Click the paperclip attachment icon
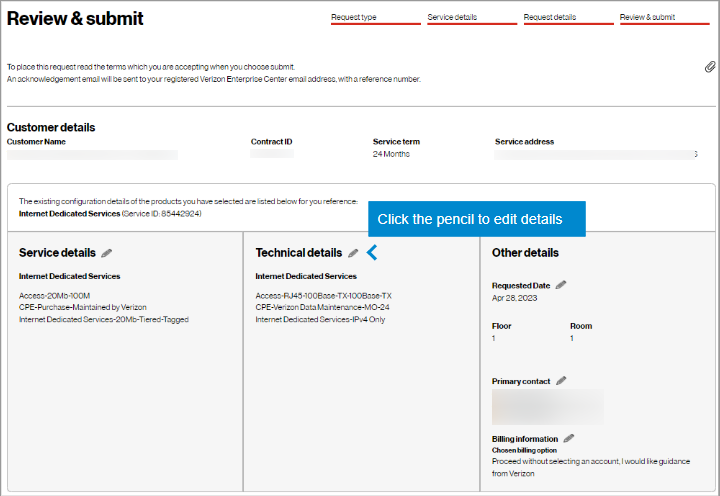Viewport: 720px width, 496px height. click(x=710, y=67)
